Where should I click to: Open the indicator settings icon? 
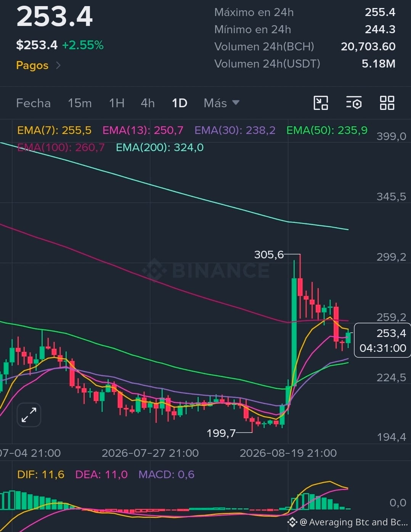tap(354, 103)
